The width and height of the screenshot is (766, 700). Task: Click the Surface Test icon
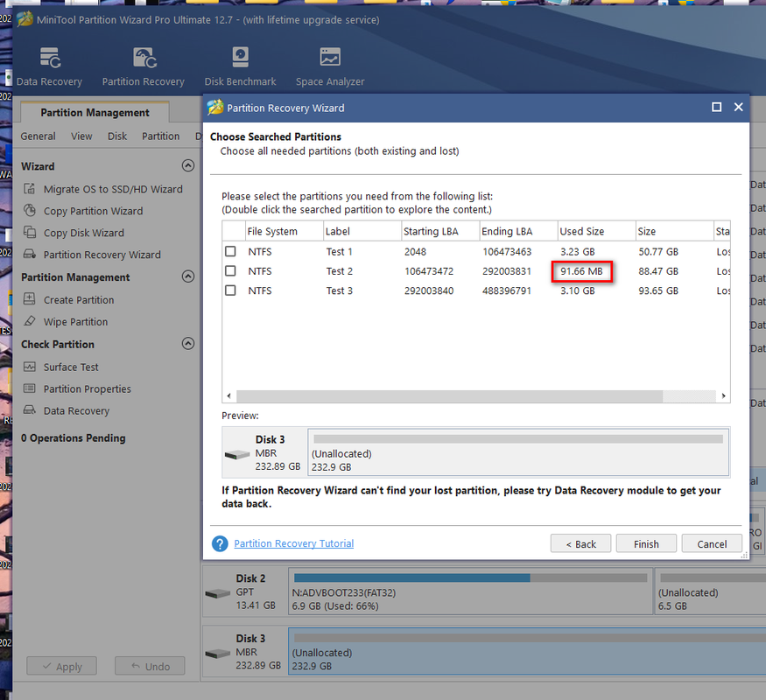[x=30, y=366]
